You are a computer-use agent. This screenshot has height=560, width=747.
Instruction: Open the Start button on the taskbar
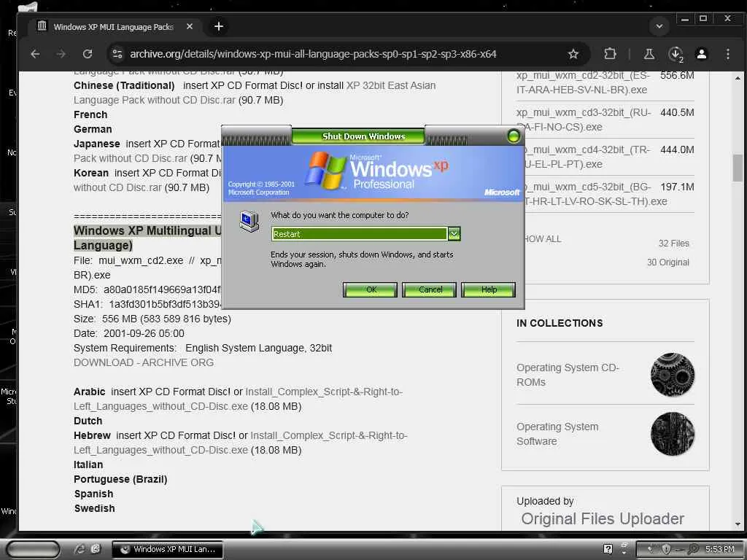tap(33, 549)
